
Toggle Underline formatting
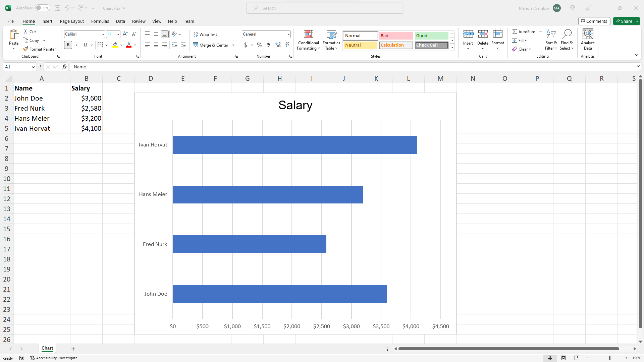pyautogui.click(x=85, y=45)
